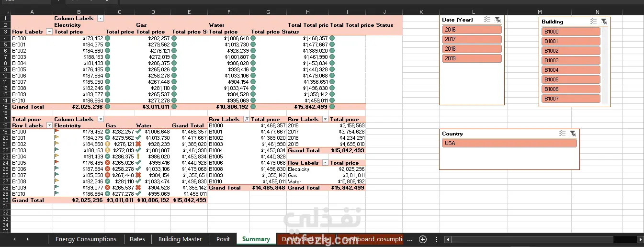Toggle B1003 in Building slicer

571,60
